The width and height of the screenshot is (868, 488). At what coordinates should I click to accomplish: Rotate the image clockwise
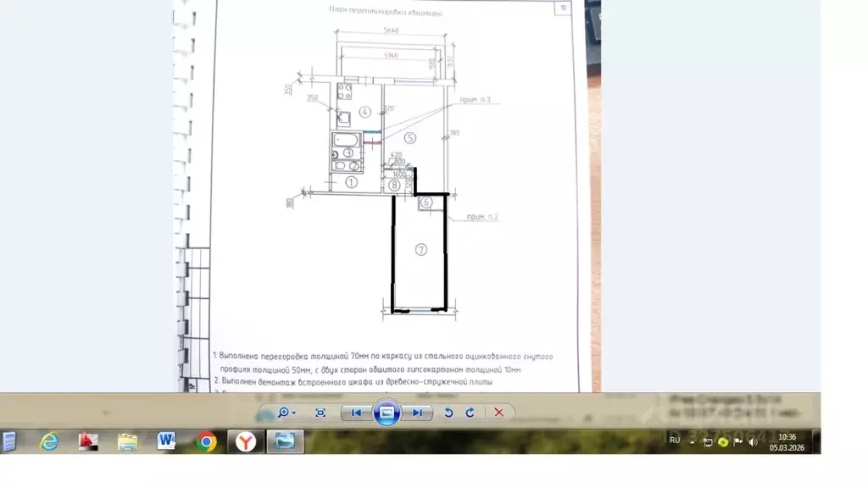click(x=470, y=413)
